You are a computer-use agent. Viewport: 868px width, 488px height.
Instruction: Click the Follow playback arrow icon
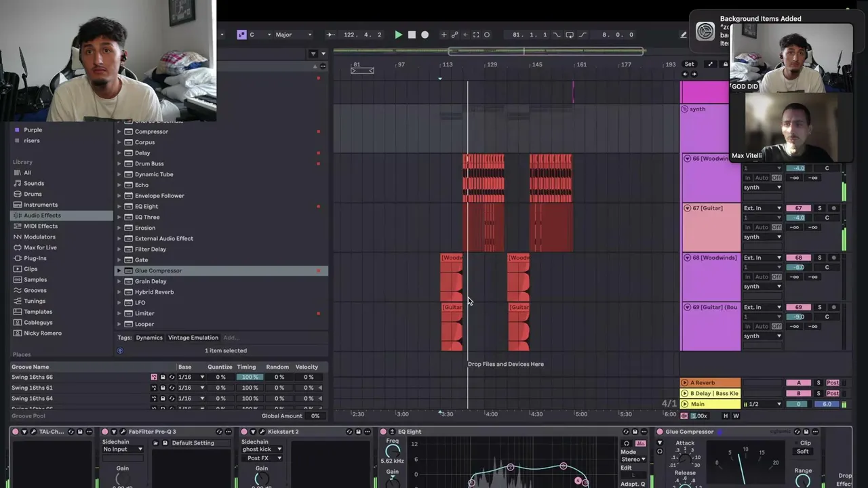coord(330,35)
